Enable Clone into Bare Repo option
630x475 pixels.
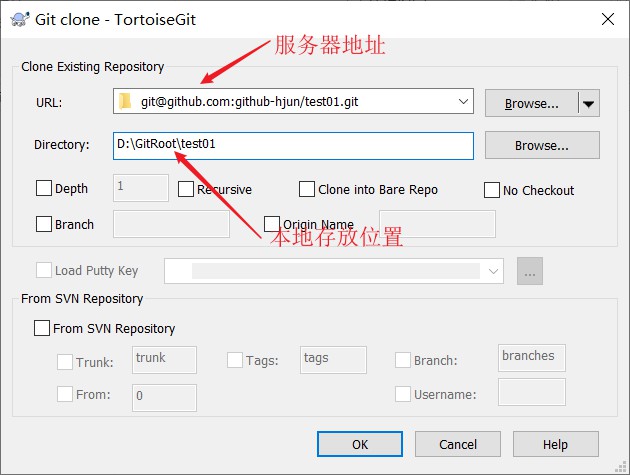coord(307,189)
